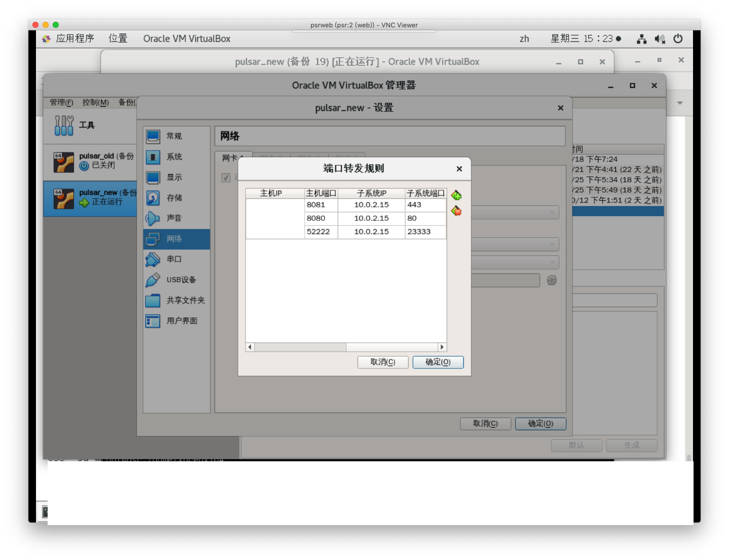Open the 声音 settings category icon

point(153,218)
